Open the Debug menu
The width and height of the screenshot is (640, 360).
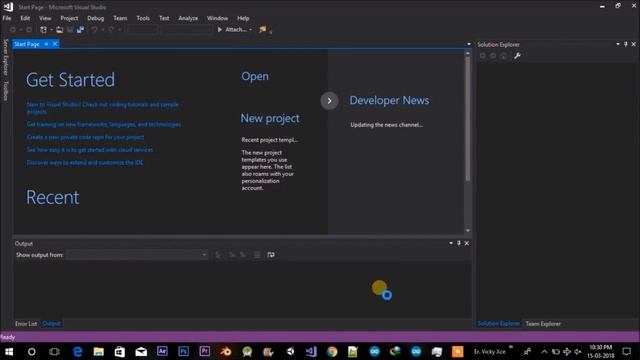96,18
